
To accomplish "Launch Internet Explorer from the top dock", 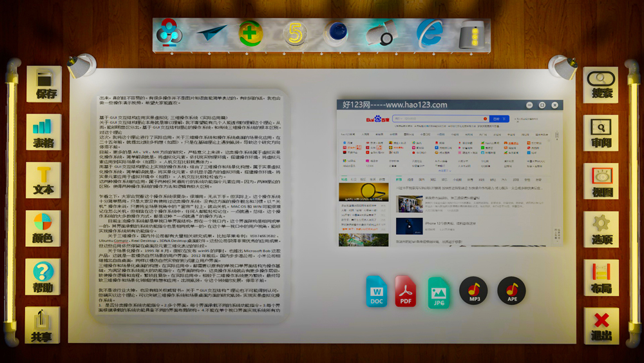I will [x=430, y=33].
